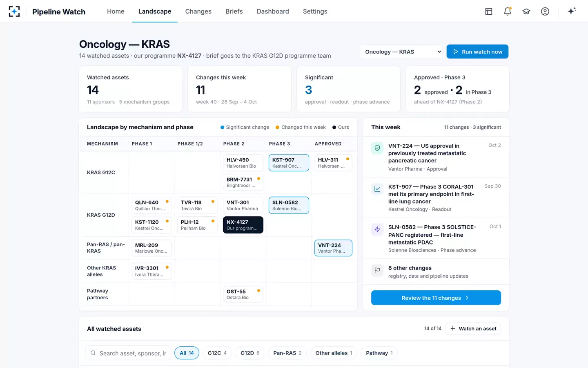588x368 pixels.
Task: Select the All 14 filter chip
Action: point(187,353)
